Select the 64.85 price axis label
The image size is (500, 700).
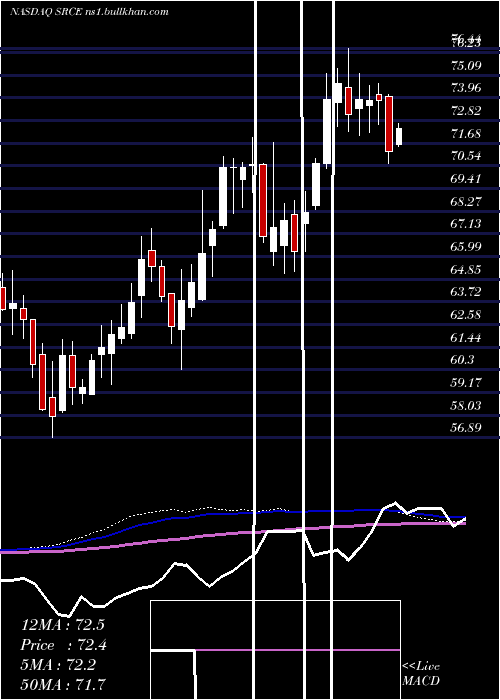pyautogui.click(x=467, y=269)
